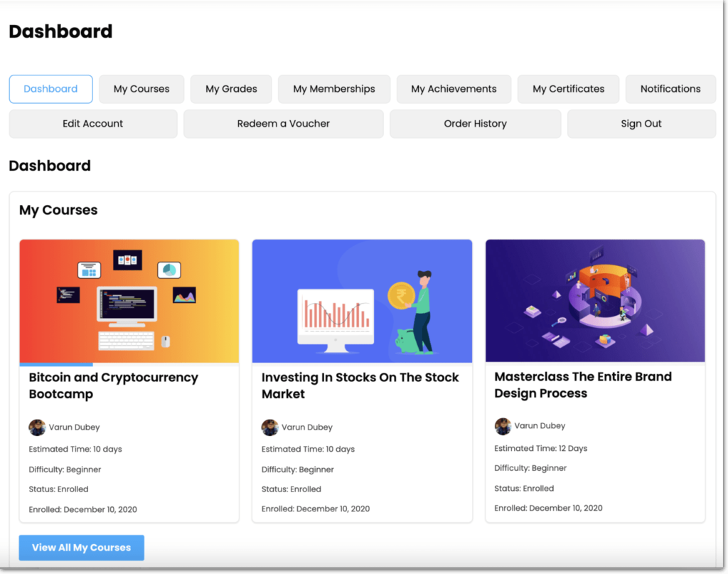This screenshot has width=728, height=574.
Task: Click instructor avatar on Bitcoin Bootcamp card
Action: point(37,427)
